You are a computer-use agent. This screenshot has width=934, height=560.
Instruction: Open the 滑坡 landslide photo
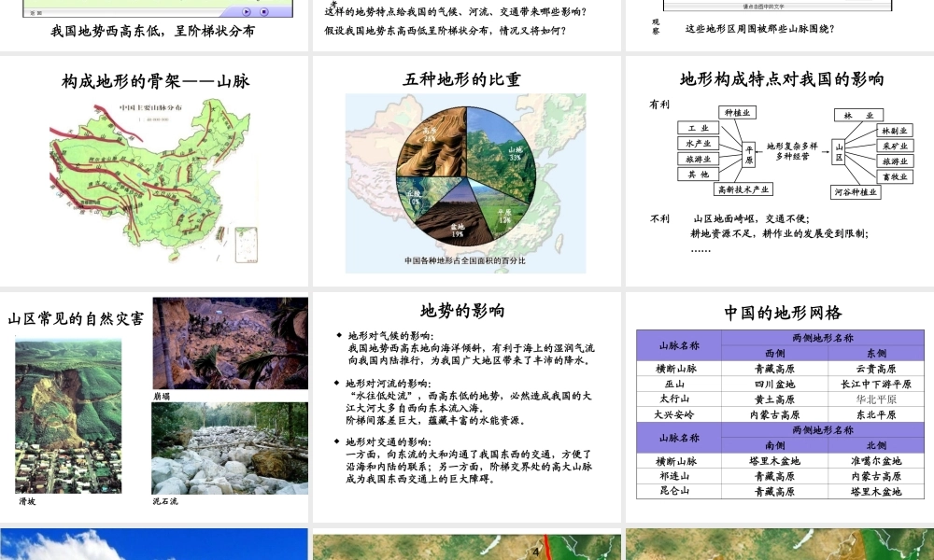pos(68,415)
